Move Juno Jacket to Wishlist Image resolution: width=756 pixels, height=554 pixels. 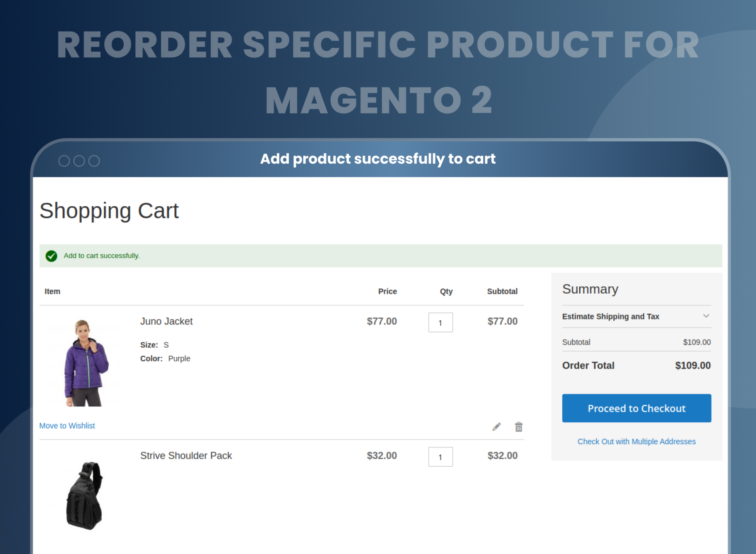67,425
